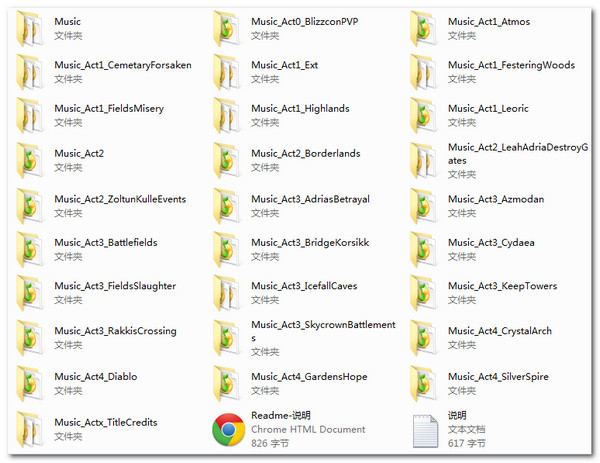The height and width of the screenshot is (463, 600).
Task: Select the text "Music_Act3_BridgeKorsikk"
Action: point(310,243)
